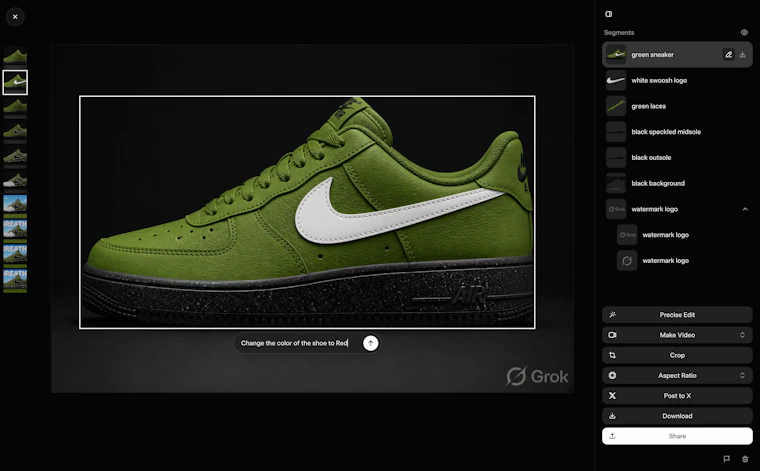Open the Crop tool
This screenshot has height=471, width=760.
pyautogui.click(x=677, y=356)
